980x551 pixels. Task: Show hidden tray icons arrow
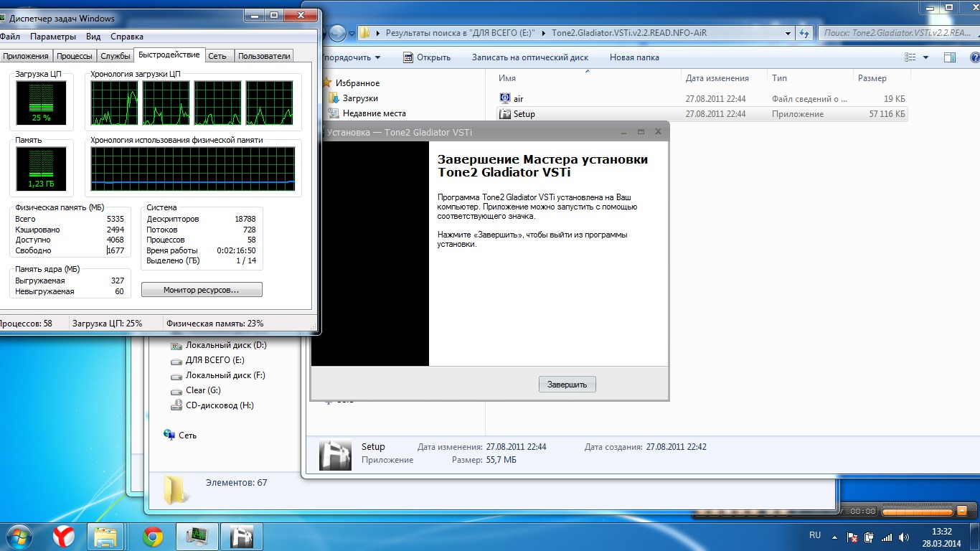(834, 537)
